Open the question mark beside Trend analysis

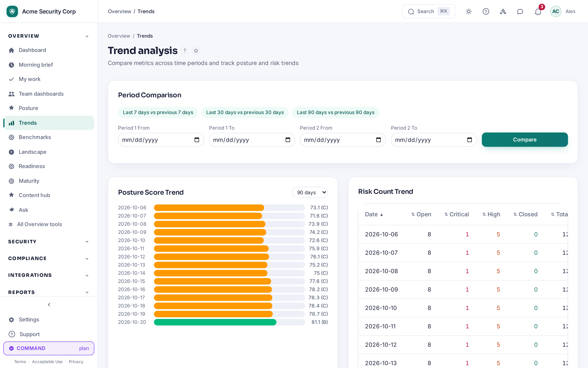coord(185,51)
